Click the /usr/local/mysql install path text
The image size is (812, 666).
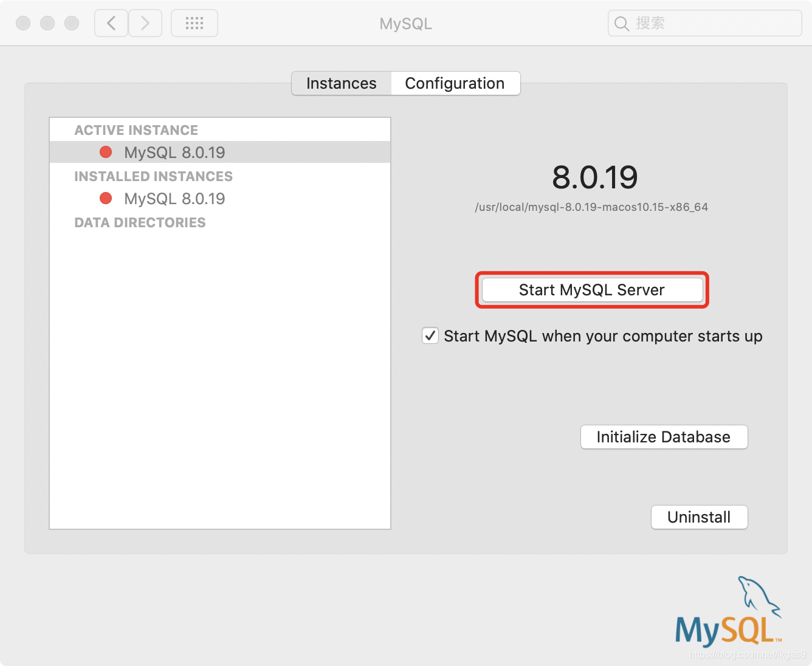591,207
